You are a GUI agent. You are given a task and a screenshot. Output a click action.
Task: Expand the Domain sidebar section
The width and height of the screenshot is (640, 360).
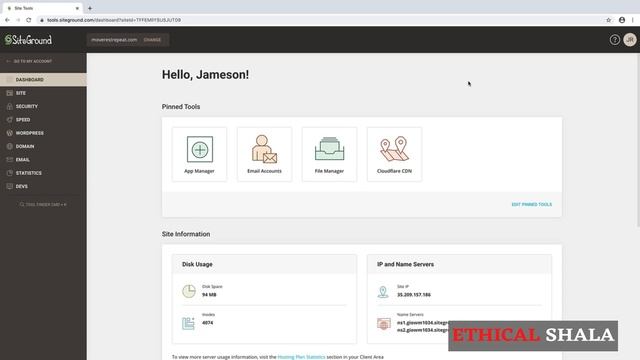43,146
